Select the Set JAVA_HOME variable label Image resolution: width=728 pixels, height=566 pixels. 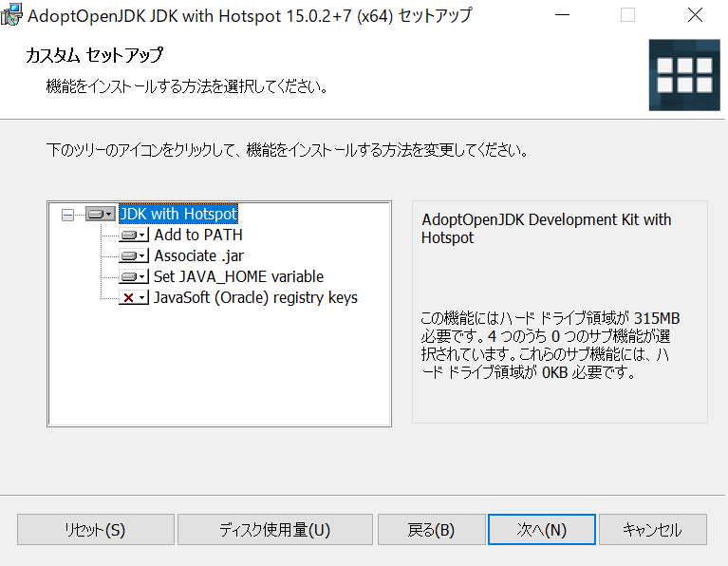point(238,277)
